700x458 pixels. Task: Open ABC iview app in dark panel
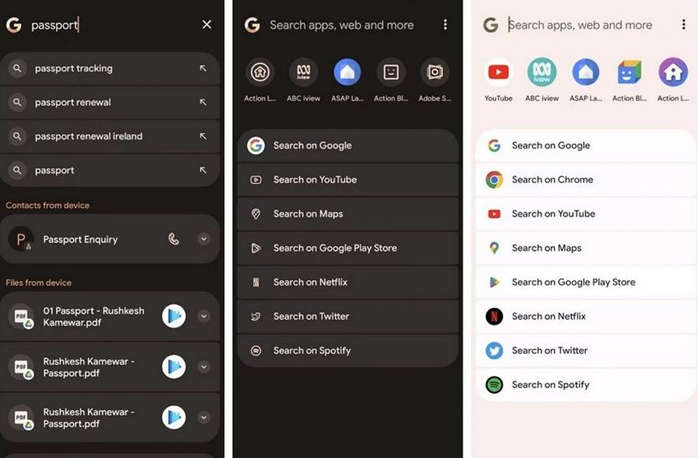304,80
